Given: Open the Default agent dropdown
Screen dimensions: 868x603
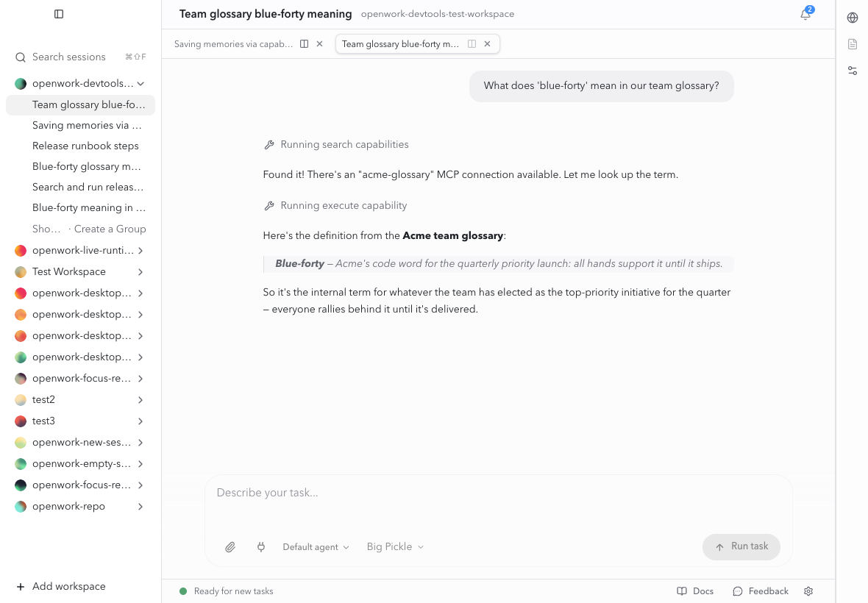Looking at the screenshot, I should pos(316,547).
